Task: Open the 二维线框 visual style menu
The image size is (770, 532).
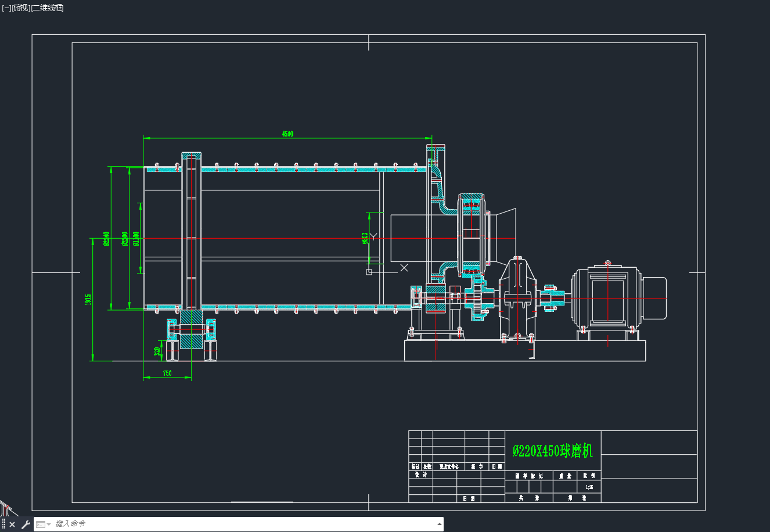Action: [x=47, y=8]
